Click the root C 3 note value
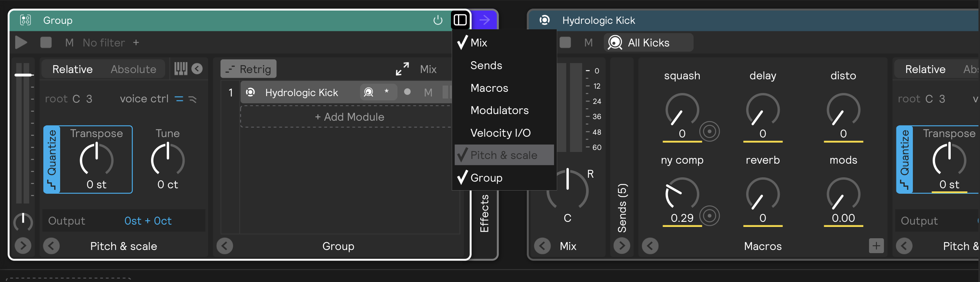980x282 pixels. (x=82, y=99)
